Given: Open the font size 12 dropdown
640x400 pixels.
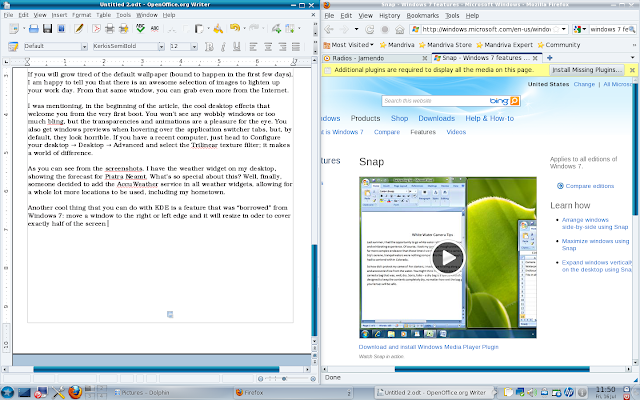Looking at the screenshot, I should point(194,47).
